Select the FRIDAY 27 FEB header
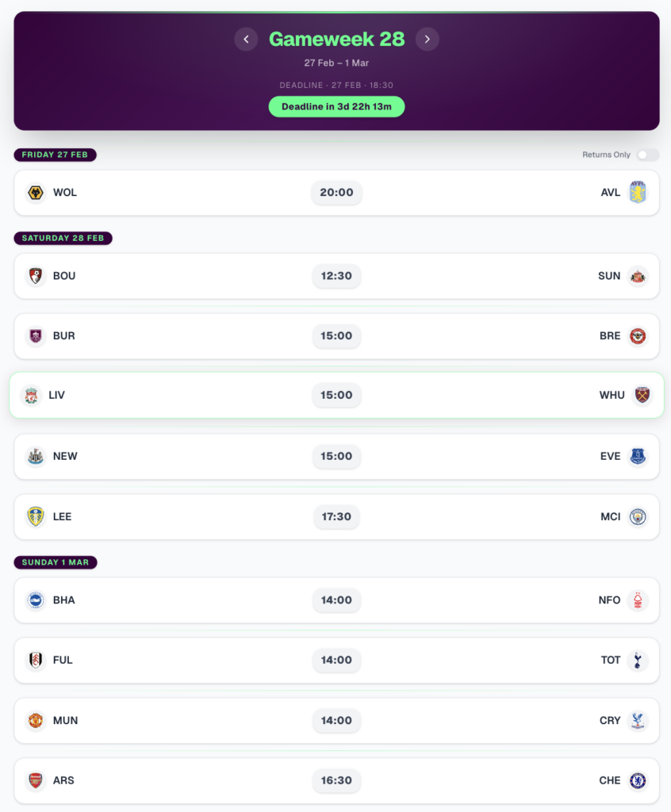Image resolution: width=671 pixels, height=812 pixels. (x=55, y=155)
